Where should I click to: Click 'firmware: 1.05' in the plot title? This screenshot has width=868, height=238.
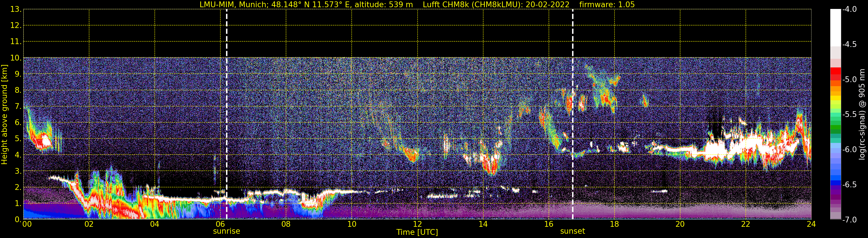point(607,5)
